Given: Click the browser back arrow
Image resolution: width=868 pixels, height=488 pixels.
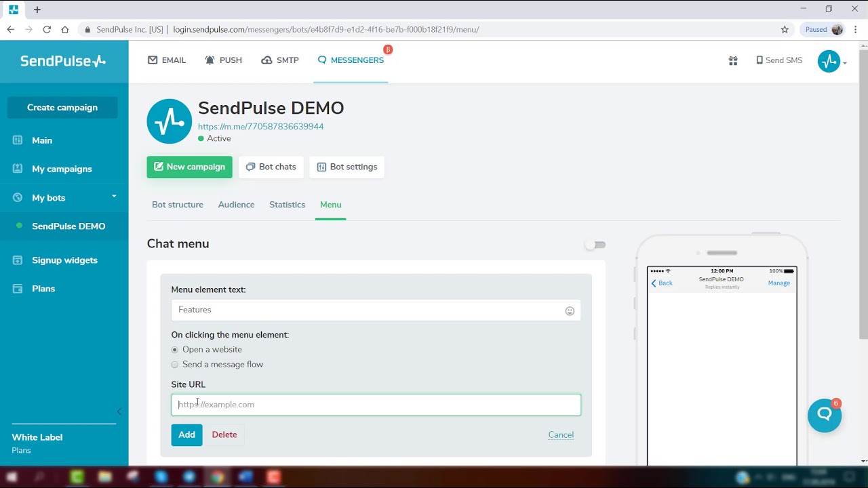Looking at the screenshot, I should click(10, 29).
